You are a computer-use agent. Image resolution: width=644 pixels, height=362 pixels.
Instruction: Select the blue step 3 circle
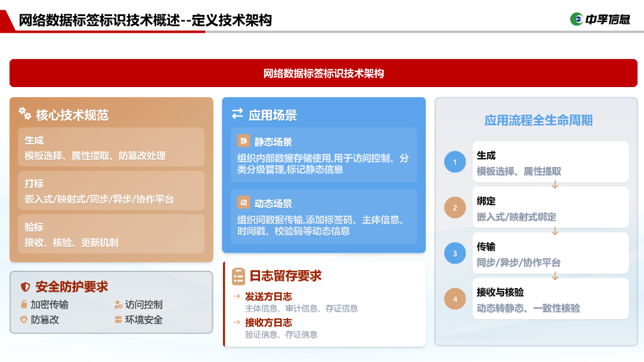click(x=455, y=253)
